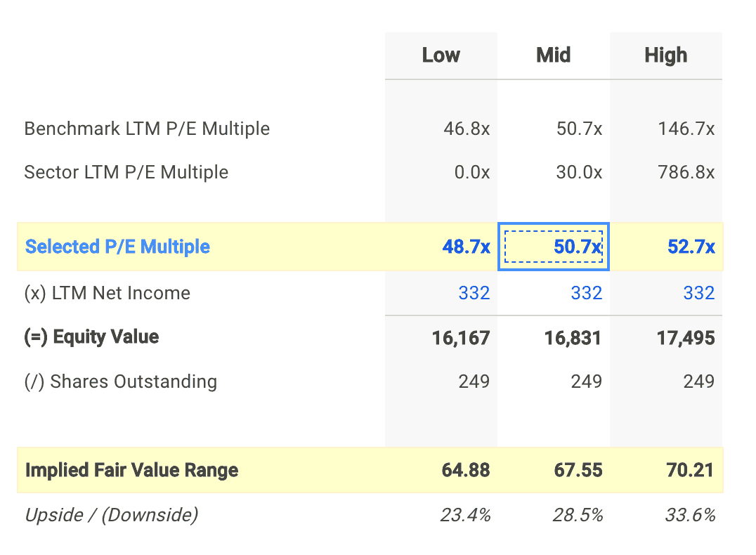Click the Low equity value 16,167
Screen dimensions: 756x555
461,338
